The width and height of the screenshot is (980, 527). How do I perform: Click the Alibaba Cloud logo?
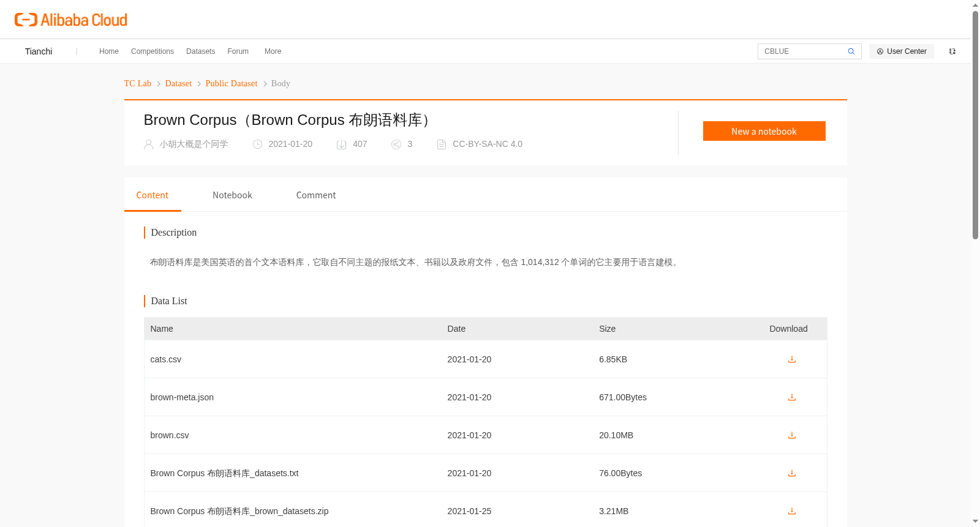pyautogui.click(x=71, y=20)
